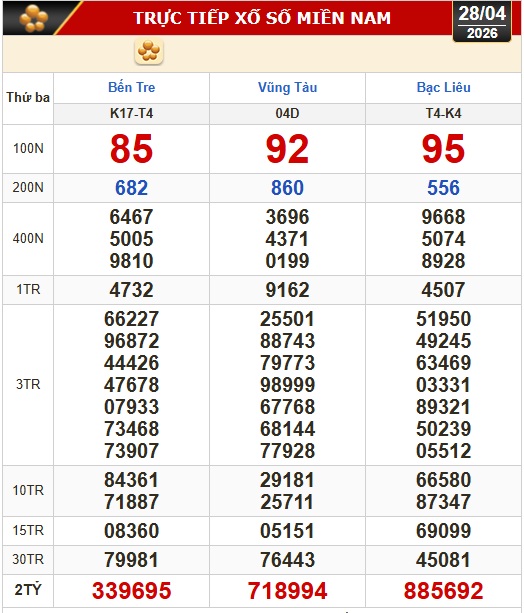
Task: Select the 15TR number 08360
Action: (x=131, y=531)
